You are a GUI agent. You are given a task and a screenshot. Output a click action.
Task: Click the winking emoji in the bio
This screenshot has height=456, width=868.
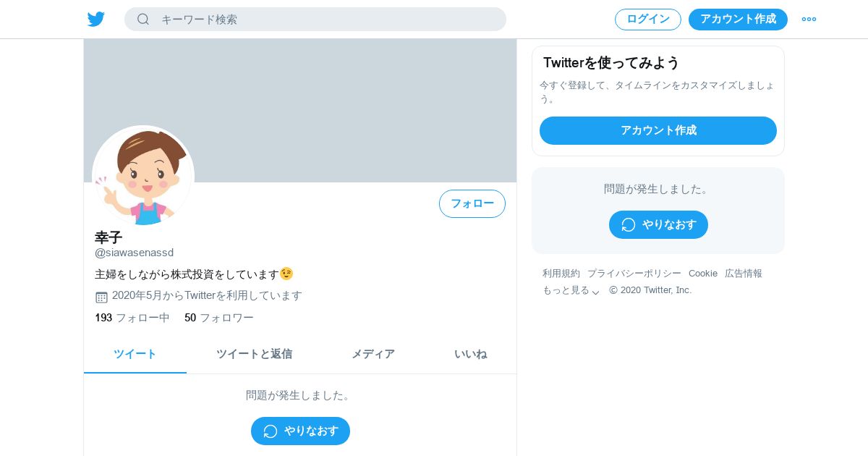pyautogui.click(x=286, y=274)
